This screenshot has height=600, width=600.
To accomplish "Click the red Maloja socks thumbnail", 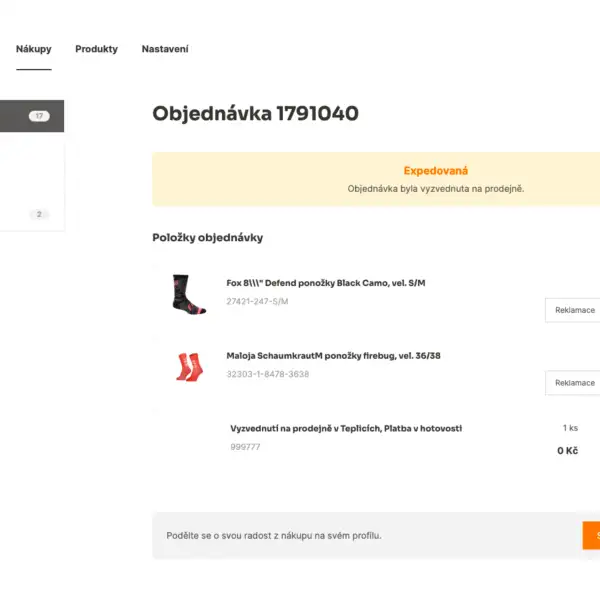I will (x=189, y=367).
